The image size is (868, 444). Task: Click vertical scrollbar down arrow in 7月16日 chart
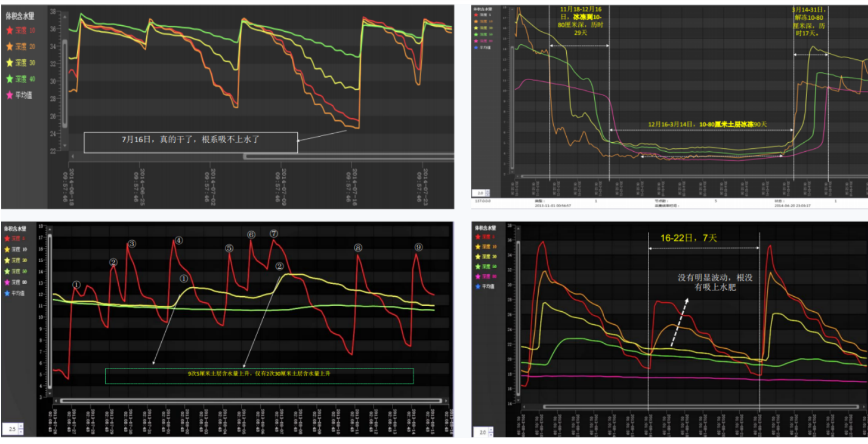[x=64, y=145]
